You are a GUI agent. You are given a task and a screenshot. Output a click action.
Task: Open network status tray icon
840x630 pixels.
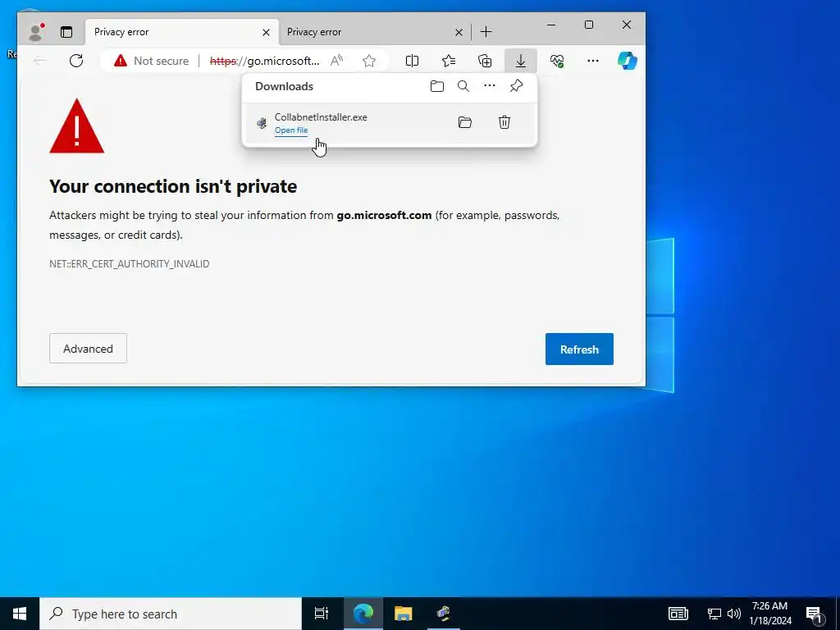pos(714,614)
